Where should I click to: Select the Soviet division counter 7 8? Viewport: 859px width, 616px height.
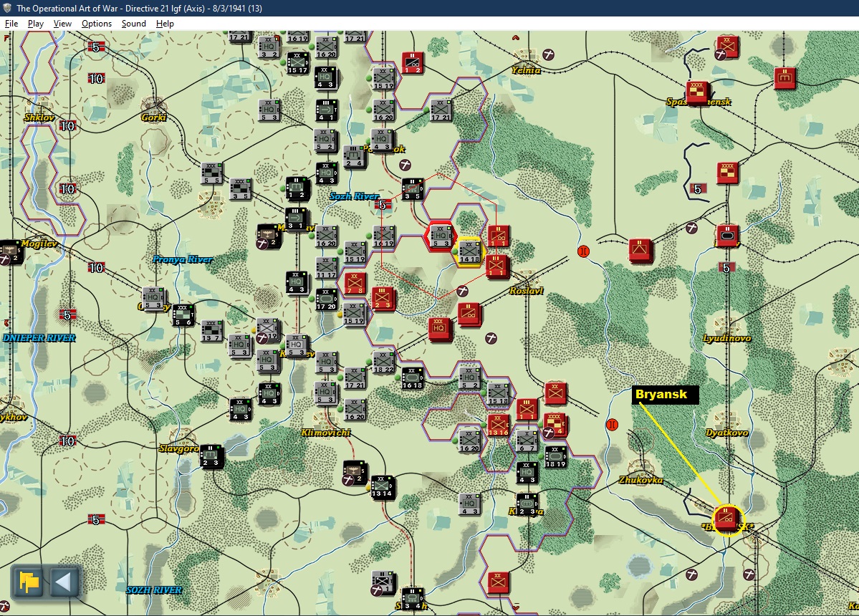tap(355, 283)
